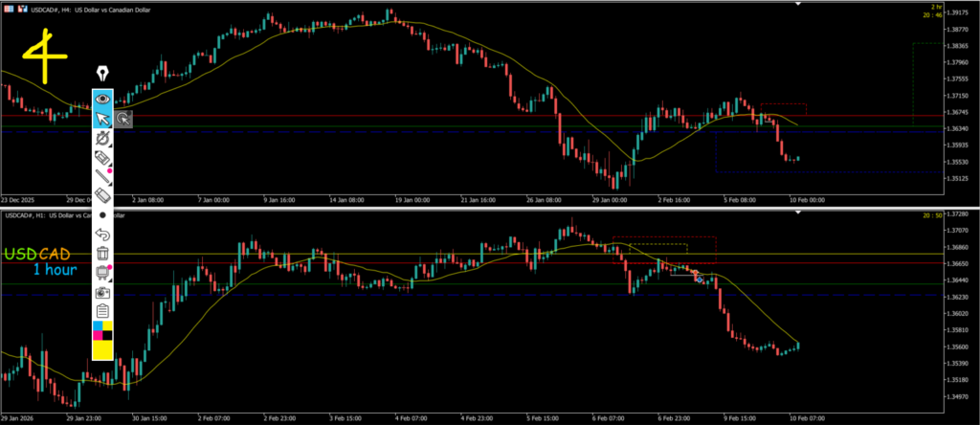Image resolution: width=980 pixels, height=425 pixels.
Task: Open the clipboard notes icon
Action: pos(102,311)
